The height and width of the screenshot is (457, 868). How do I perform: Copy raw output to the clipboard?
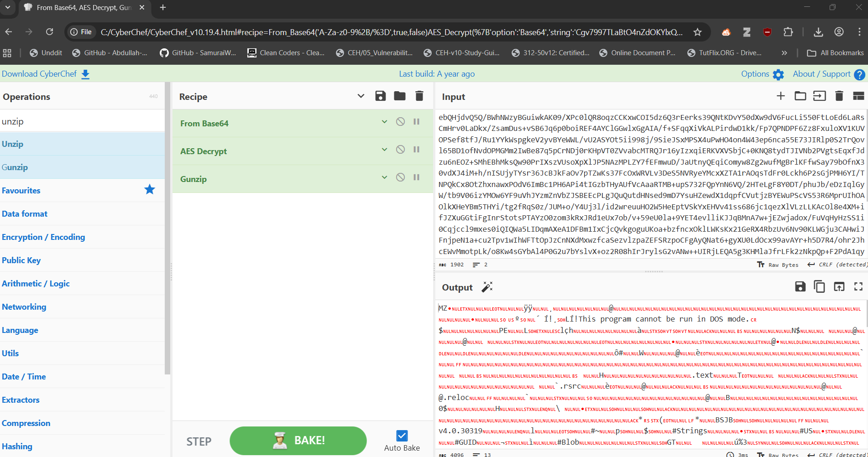[x=819, y=286]
